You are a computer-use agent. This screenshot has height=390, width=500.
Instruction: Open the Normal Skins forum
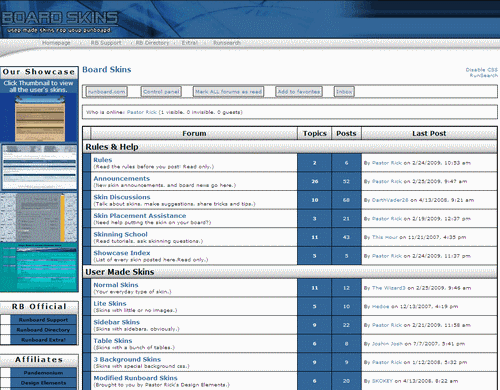[116, 285]
